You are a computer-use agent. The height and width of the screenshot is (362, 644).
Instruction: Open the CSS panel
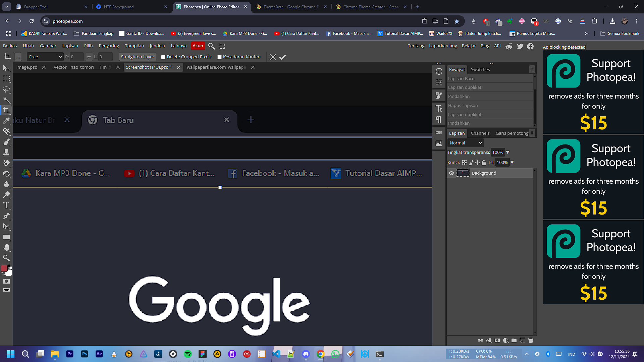click(x=439, y=133)
